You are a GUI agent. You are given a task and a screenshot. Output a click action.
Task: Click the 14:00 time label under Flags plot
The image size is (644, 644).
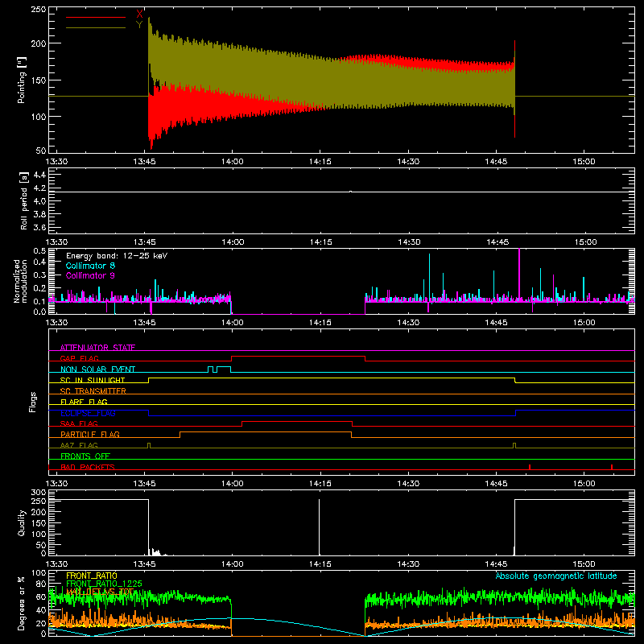pos(233,484)
